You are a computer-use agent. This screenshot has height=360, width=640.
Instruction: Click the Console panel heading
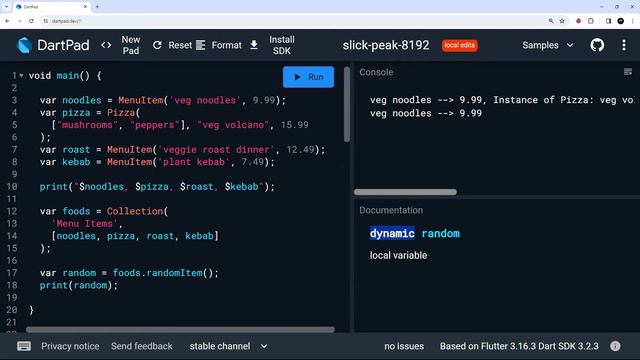pyautogui.click(x=376, y=72)
